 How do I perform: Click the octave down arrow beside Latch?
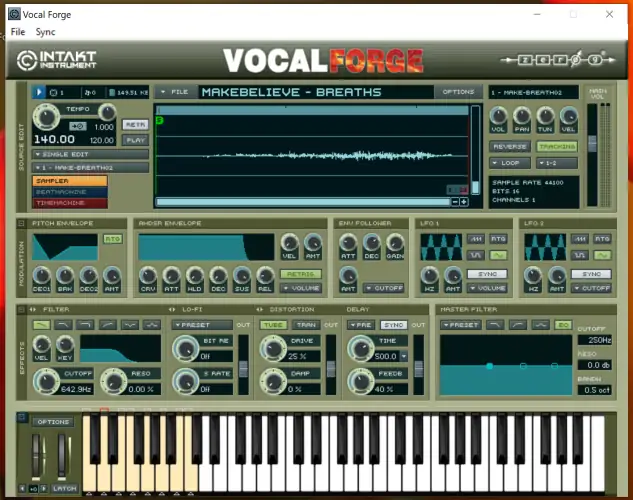(23, 489)
